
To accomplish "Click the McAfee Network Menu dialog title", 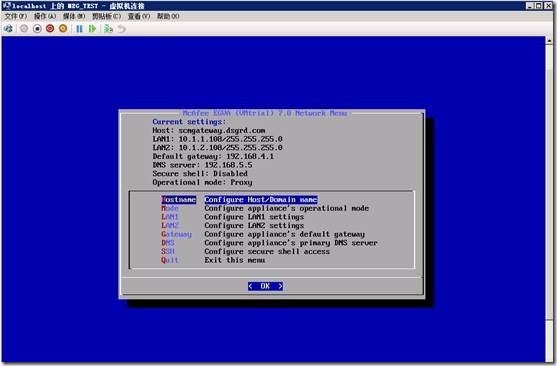I will pyautogui.click(x=265, y=113).
